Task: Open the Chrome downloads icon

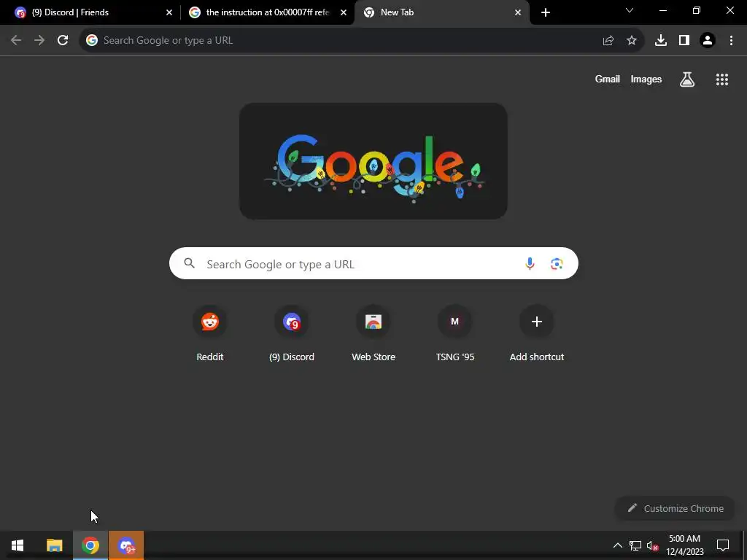Action: coord(661,41)
